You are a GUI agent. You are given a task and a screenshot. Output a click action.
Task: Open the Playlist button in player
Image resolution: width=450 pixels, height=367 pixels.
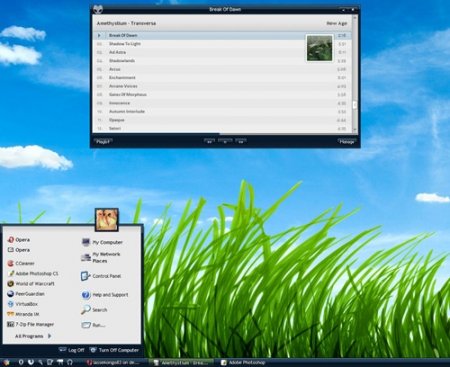102,142
